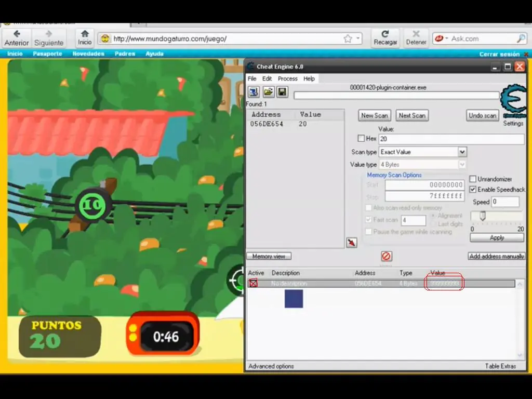Click the Next Scan button
The image size is (532, 399).
tap(412, 115)
